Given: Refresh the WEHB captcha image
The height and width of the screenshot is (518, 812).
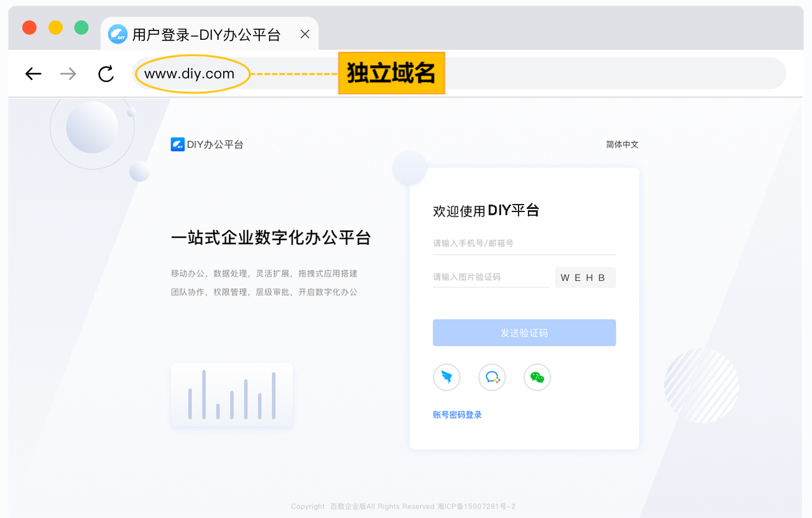Looking at the screenshot, I should tap(584, 277).
